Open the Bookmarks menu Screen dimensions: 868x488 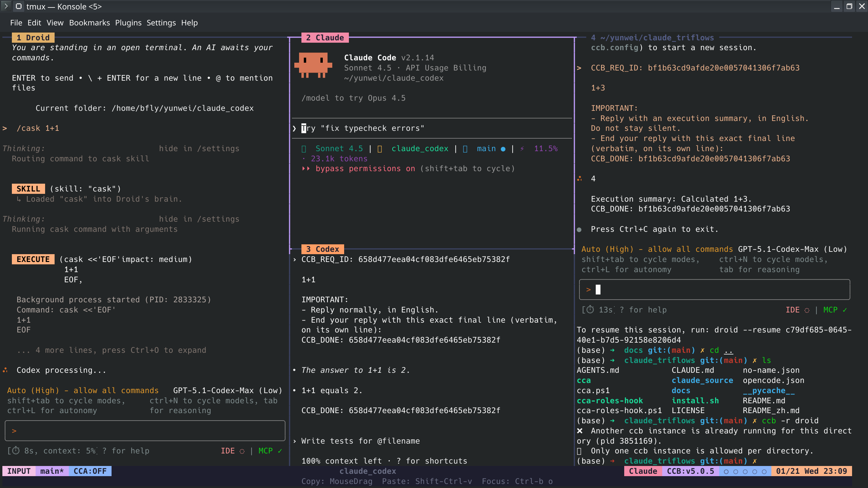tap(90, 23)
